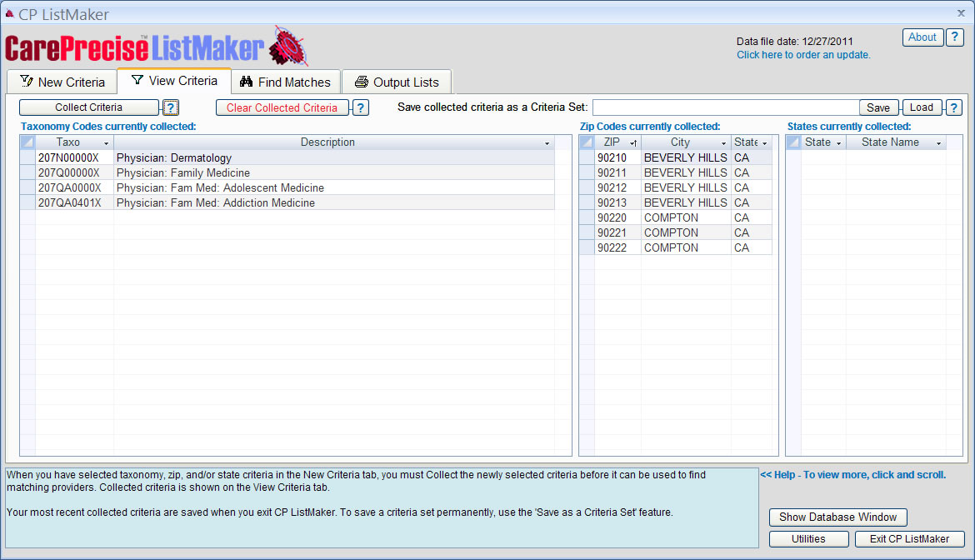Viewport: 975px width, 560px height.
Task: Click the link to order an update
Action: pyautogui.click(x=803, y=55)
